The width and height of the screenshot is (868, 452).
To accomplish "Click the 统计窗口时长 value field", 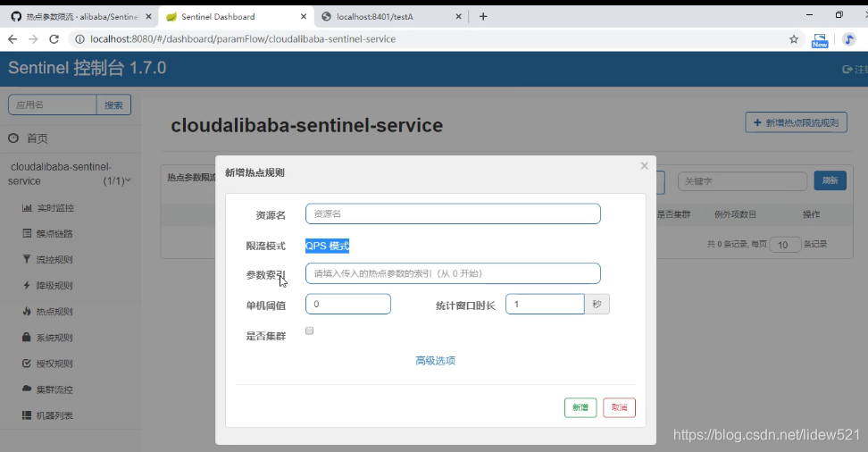I will [x=545, y=304].
